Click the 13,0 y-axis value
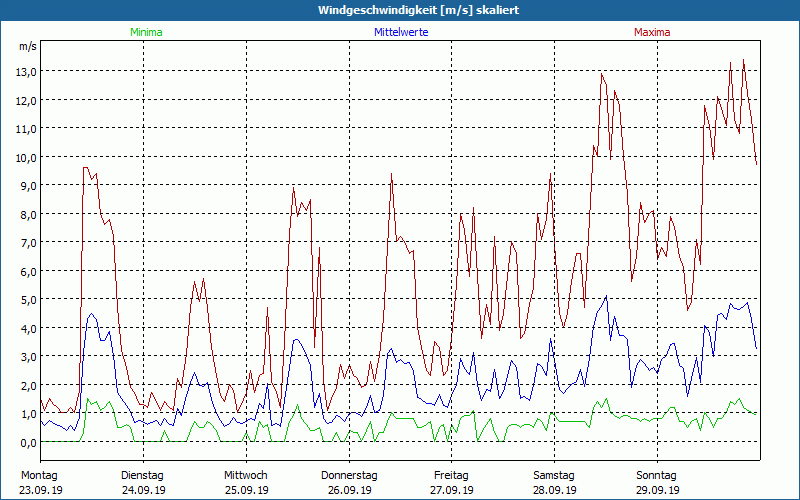 pos(28,72)
